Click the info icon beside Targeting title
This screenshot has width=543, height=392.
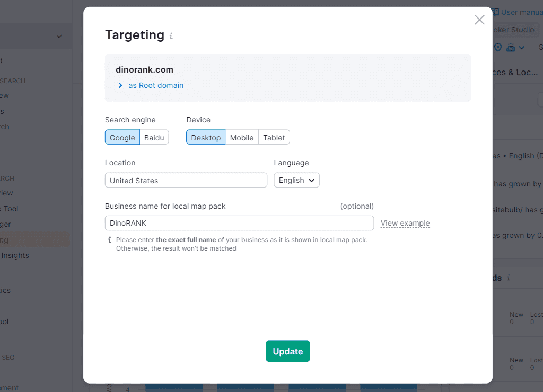pyautogui.click(x=171, y=36)
